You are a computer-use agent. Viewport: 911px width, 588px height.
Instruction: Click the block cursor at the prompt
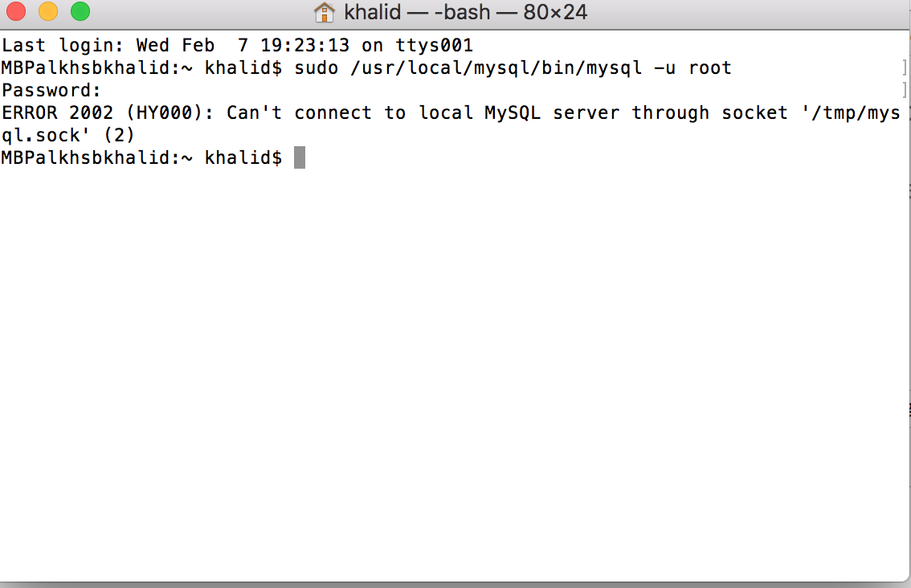pos(300,157)
